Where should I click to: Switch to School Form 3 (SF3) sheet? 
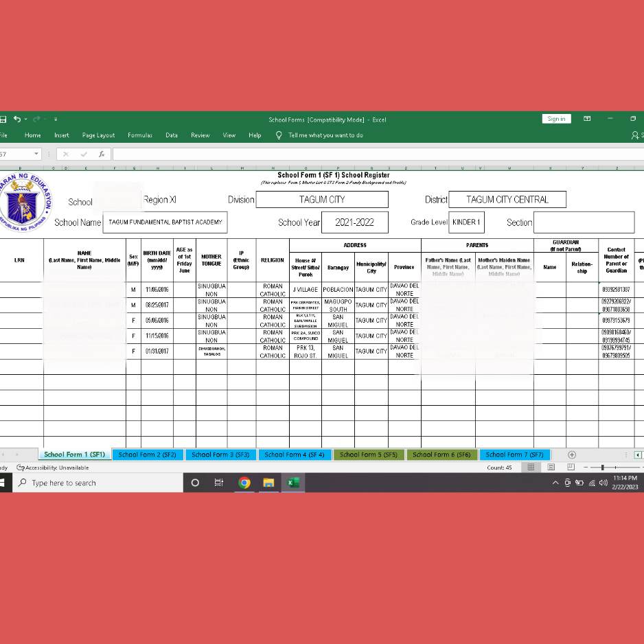[x=220, y=455]
